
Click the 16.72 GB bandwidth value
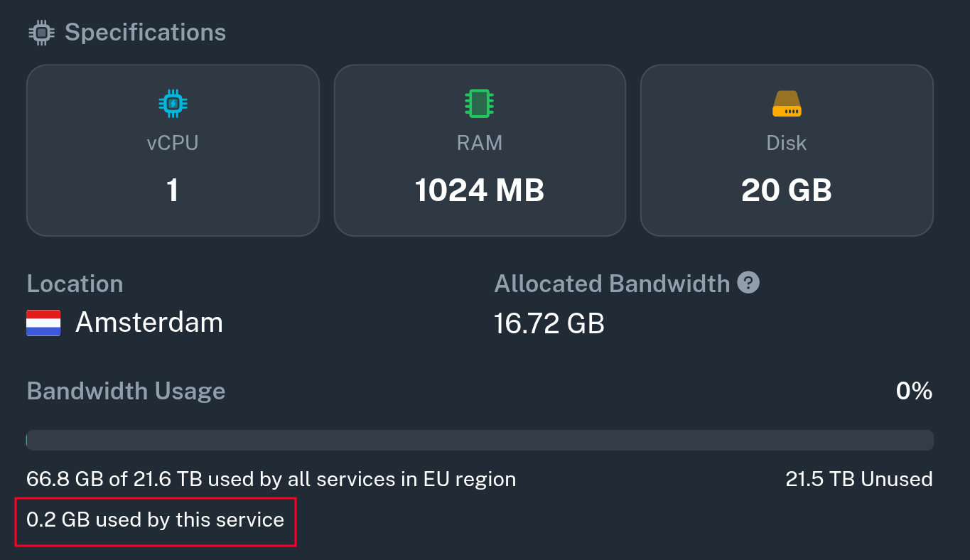click(x=549, y=324)
